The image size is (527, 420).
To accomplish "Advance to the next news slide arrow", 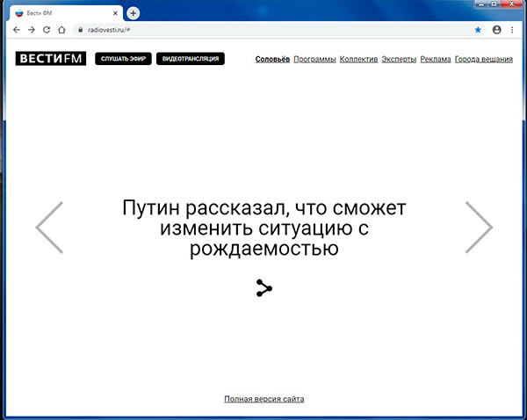I will [x=479, y=228].
